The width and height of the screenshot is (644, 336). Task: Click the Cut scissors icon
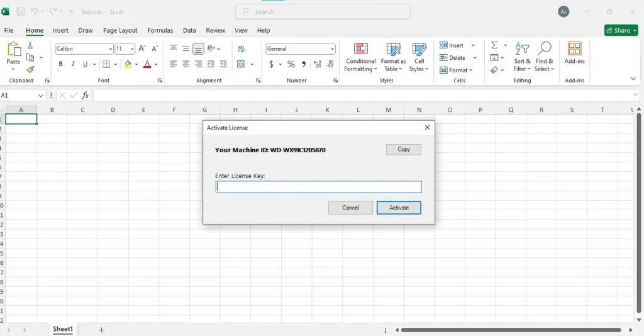click(30, 46)
